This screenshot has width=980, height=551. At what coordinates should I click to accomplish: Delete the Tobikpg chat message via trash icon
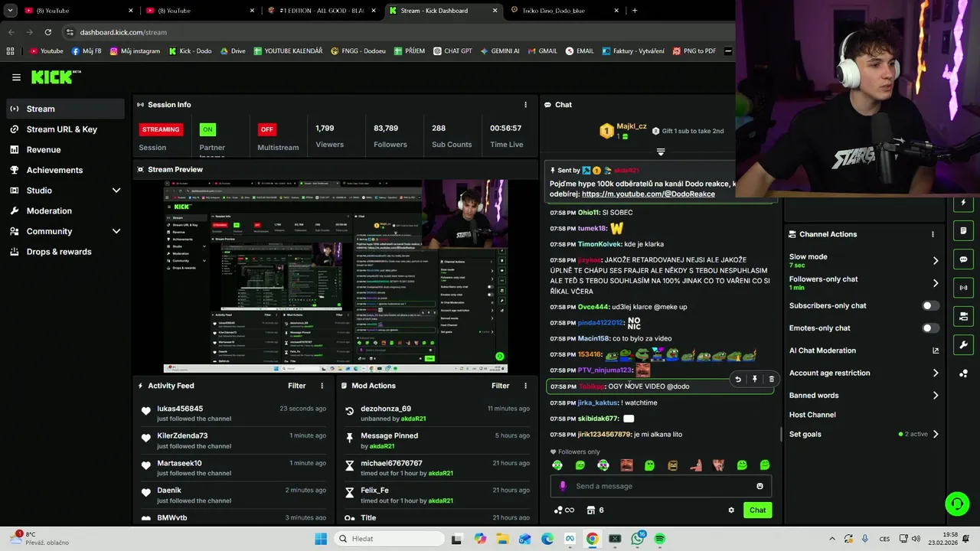click(771, 379)
